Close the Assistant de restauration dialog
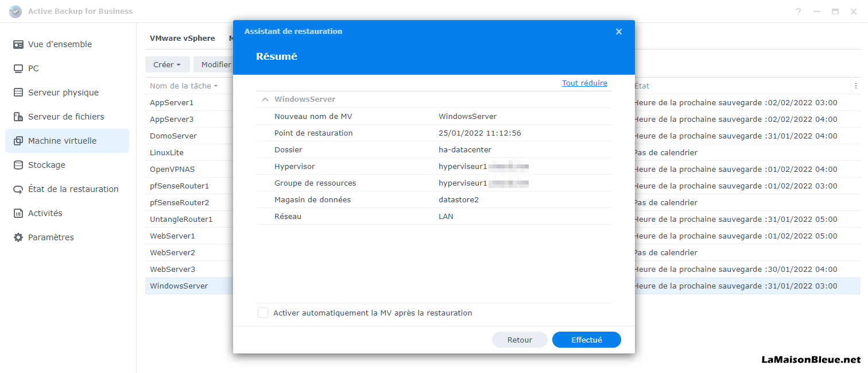 click(x=619, y=32)
